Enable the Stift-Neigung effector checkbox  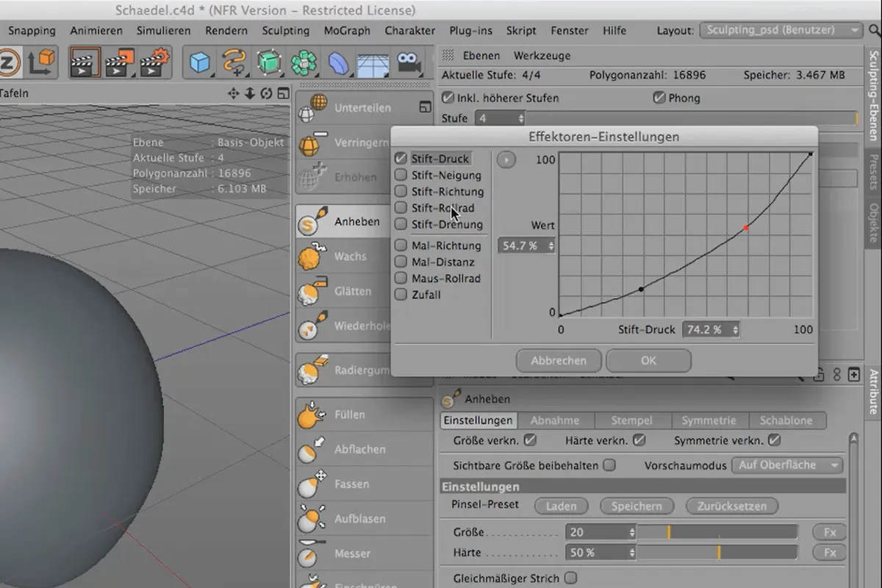point(401,175)
